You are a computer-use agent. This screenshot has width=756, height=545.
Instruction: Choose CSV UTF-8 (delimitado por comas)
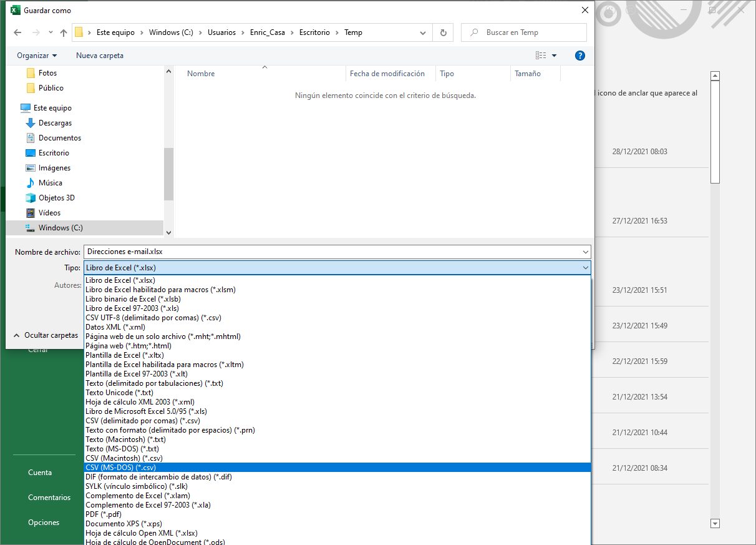pos(337,318)
